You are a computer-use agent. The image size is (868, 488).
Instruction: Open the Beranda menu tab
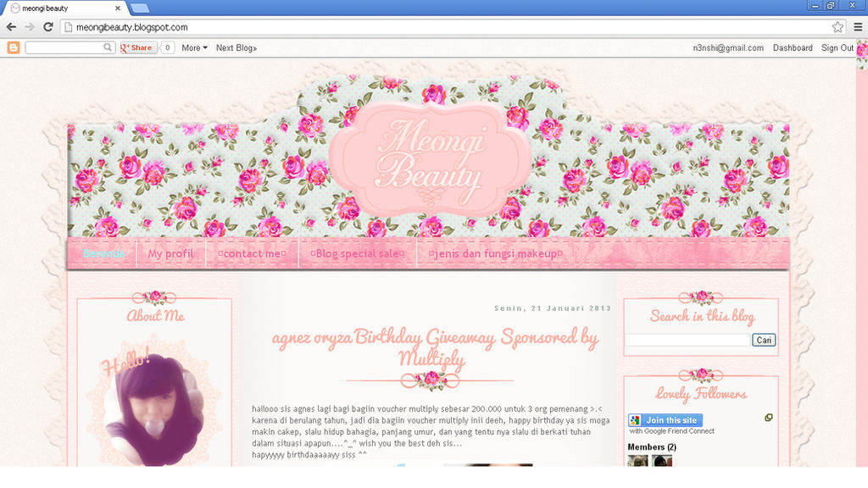[x=103, y=253]
